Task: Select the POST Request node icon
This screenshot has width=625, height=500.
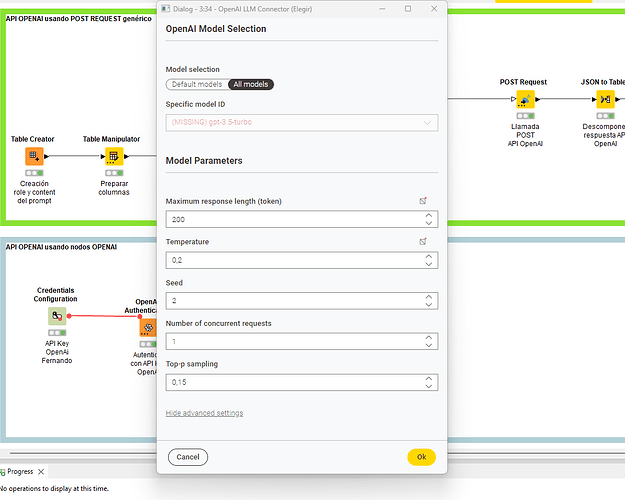Action: (525, 99)
